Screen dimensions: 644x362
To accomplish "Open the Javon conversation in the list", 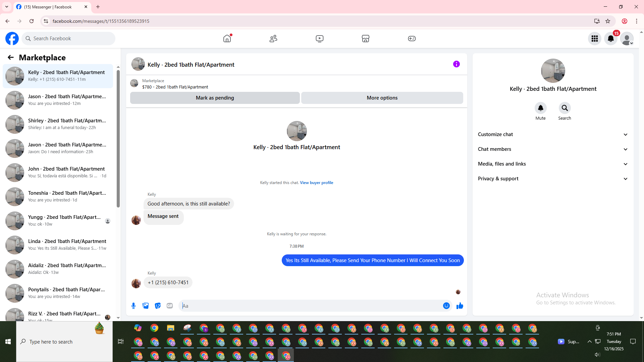I will tap(58, 148).
